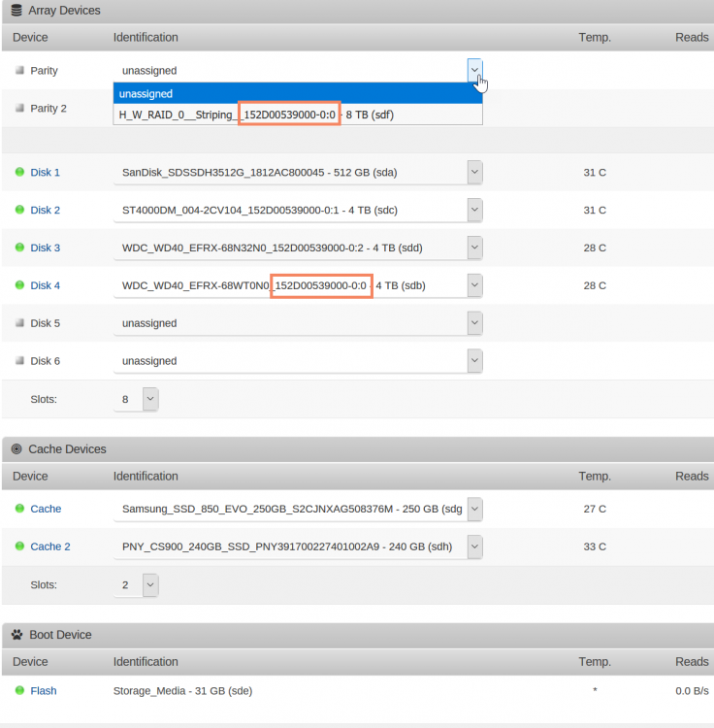Collapse the open Parity device dropdown arrow
The height and width of the screenshot is (728, 714).
[474, 70]
